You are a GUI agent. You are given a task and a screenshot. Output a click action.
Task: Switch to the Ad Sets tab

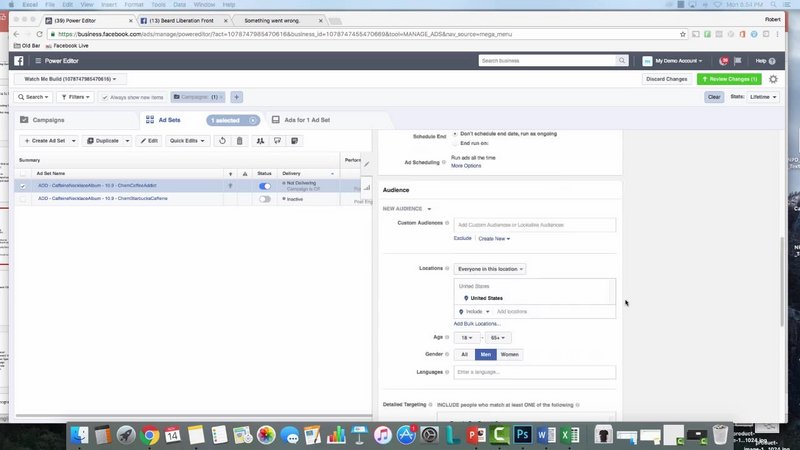[x=169, y=120]
